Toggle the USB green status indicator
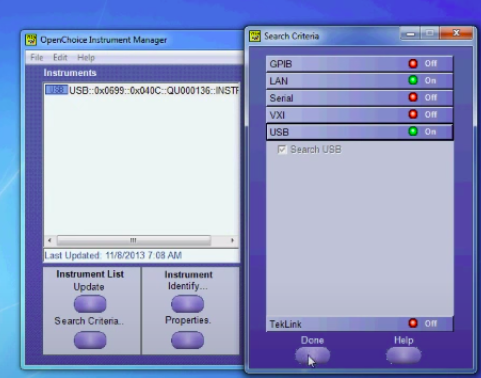This screenshot has height=378, width=481. coord(413,131)
